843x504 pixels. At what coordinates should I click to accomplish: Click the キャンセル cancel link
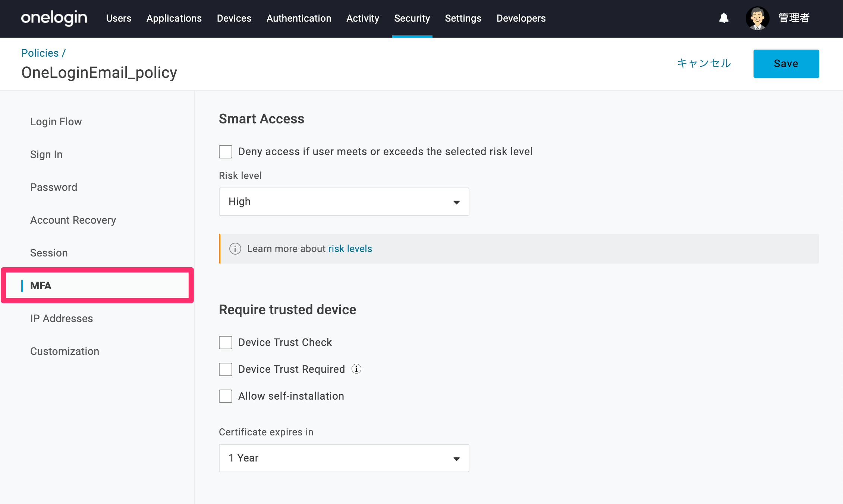click(704, 63)
